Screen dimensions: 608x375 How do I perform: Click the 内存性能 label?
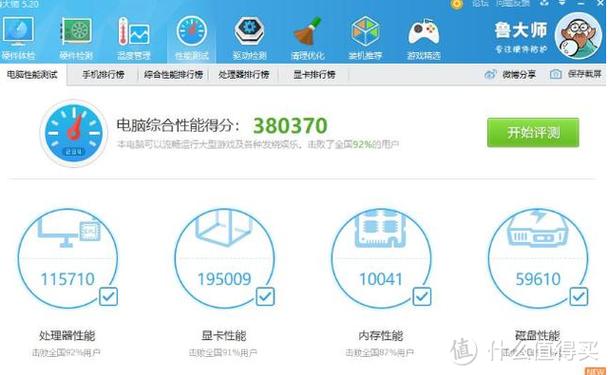pyautogui.click(x=380, y=335)
